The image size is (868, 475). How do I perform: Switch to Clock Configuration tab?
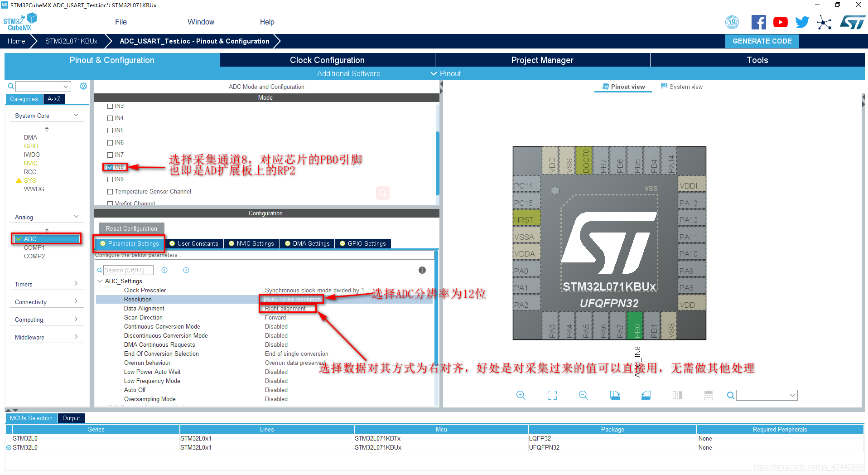[327, 60]
